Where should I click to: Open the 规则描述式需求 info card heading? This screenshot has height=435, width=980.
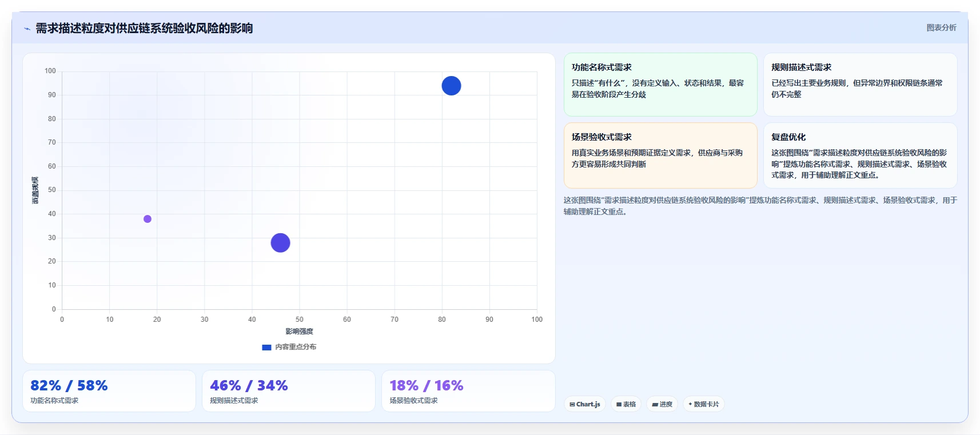coord(801,67)
